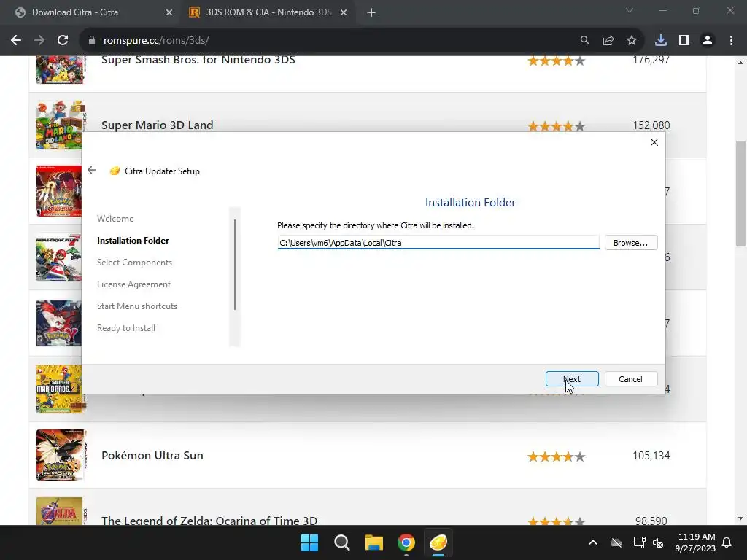Open site security lock info
The image size is (747, 560).
(92, 41)
